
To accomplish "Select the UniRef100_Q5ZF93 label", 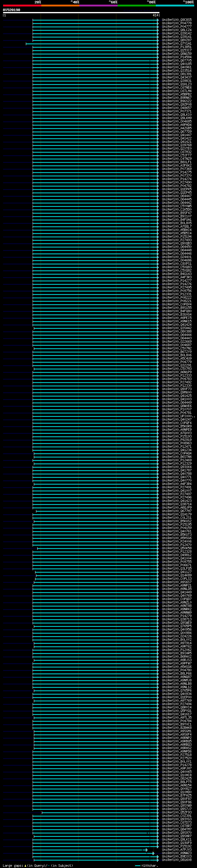I will click(176, 812).
